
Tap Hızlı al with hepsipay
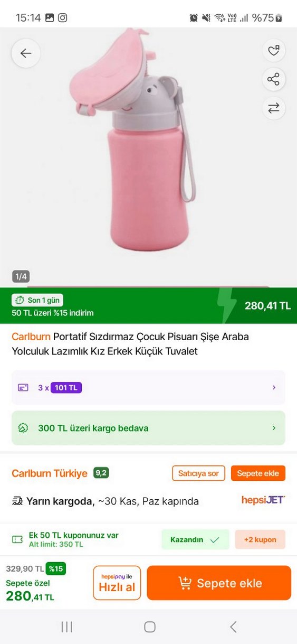pyautogui.click(x=117, y=583)
